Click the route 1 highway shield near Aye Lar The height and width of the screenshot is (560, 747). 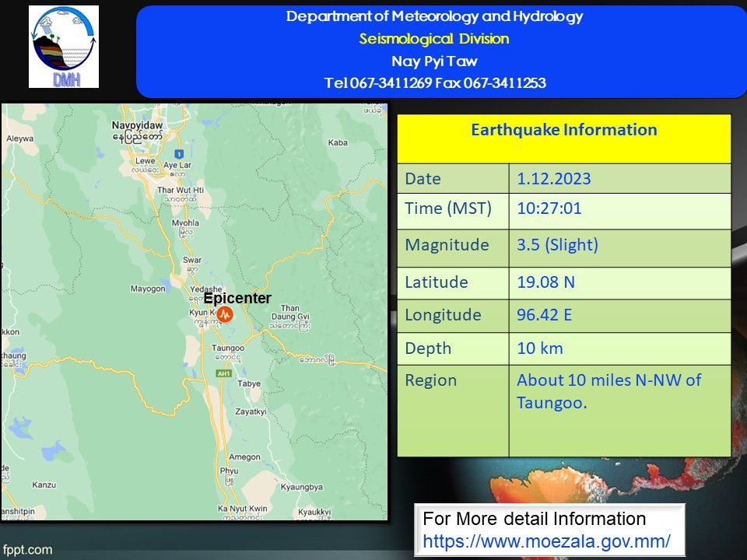click(178, 153)
